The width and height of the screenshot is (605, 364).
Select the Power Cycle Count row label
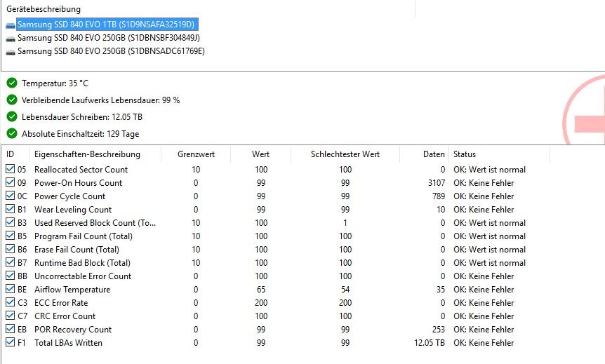[70, 196]
